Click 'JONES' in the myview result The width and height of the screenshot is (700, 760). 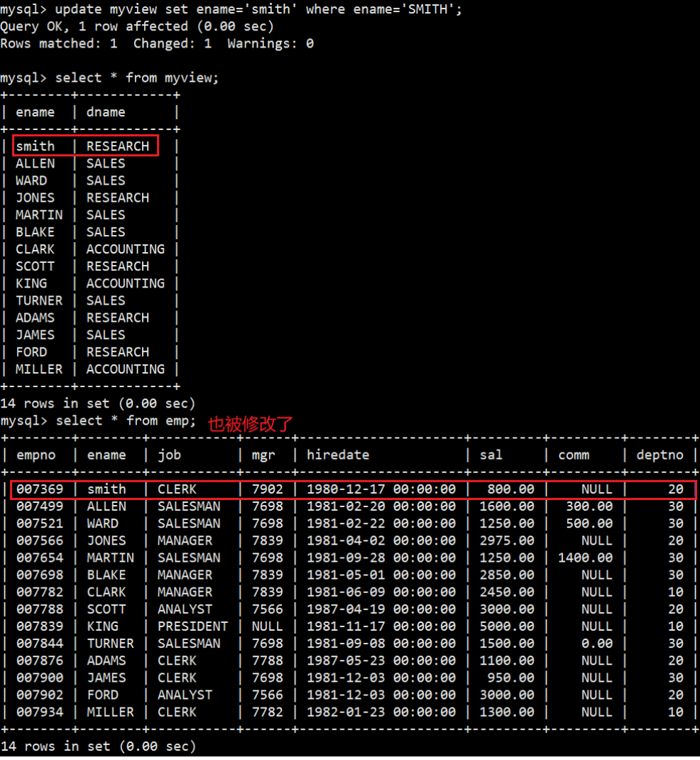pyautogui.click(x=35, y=197)
